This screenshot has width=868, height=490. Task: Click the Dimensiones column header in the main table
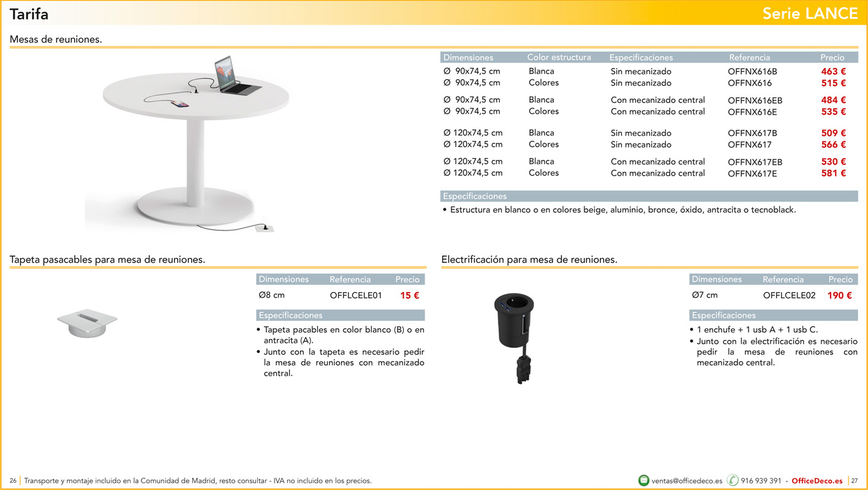(x=469, y=58)
